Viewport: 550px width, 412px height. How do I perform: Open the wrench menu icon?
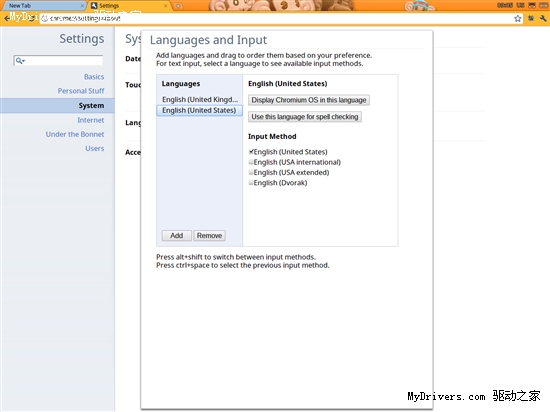pos(543,18)
